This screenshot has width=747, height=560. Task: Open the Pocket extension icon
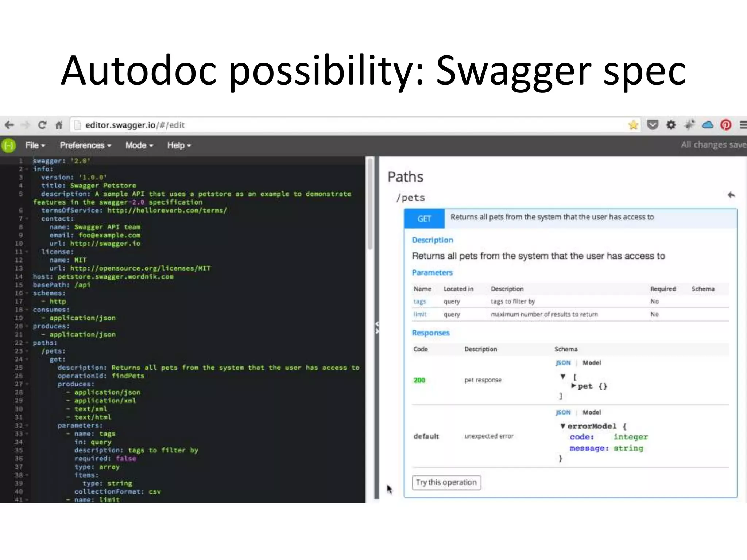pos(653,125)
